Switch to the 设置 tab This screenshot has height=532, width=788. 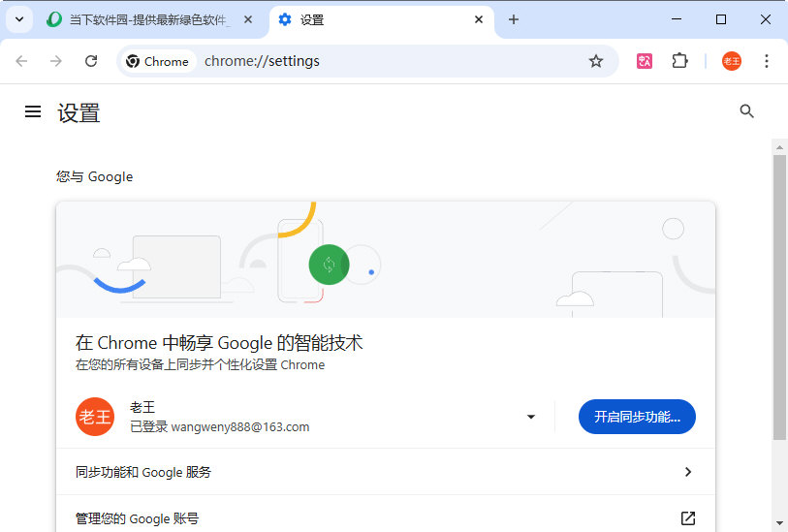click(382, 19)
